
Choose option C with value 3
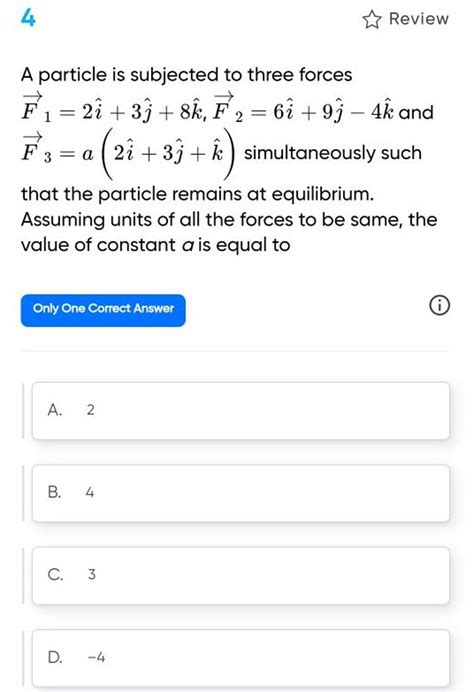pyautogui.click(x=241, y=575)
